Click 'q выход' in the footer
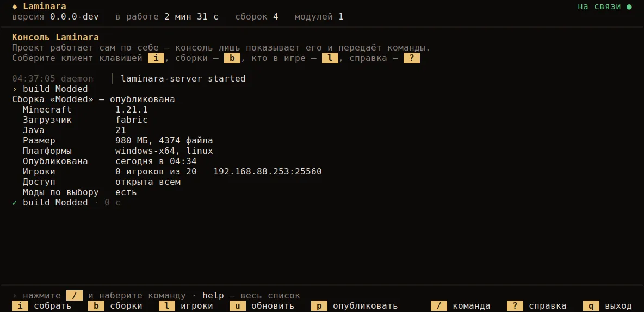 608,306
